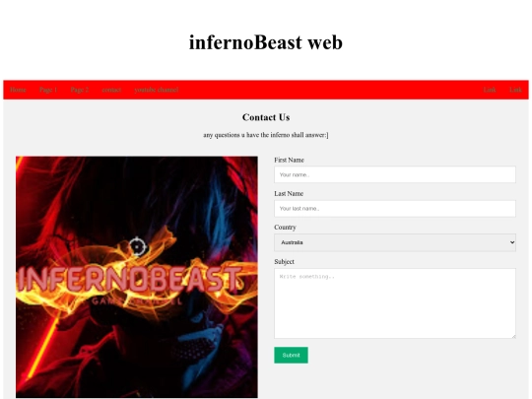Open Page 2 from the navbar
This screenshot has width=532, height=399.
point(80,90)
